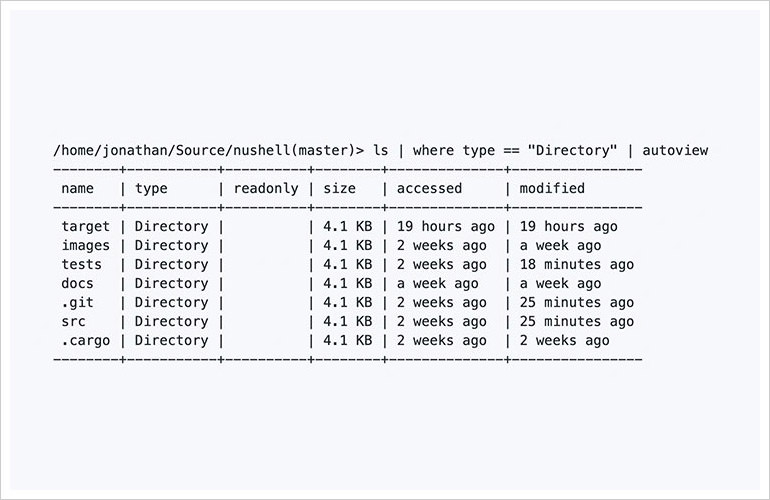The width and height of the screenshot is (770, 500).
Task: Select the 'accessed' column header
Action: tap(430, 188)
